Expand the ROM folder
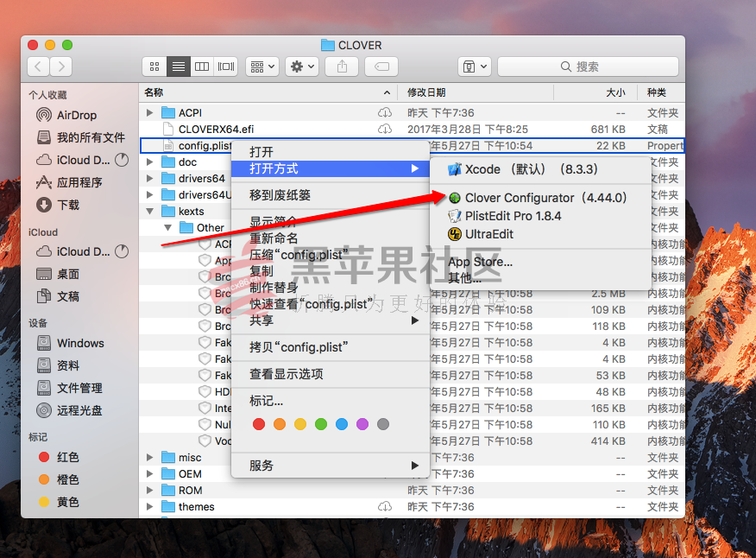Viewport: 756px width, 558px height. (149, 491)
